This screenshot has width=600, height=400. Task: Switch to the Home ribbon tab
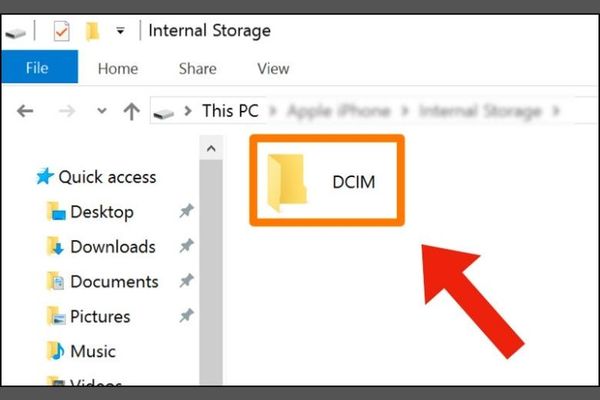pos(118,69)
